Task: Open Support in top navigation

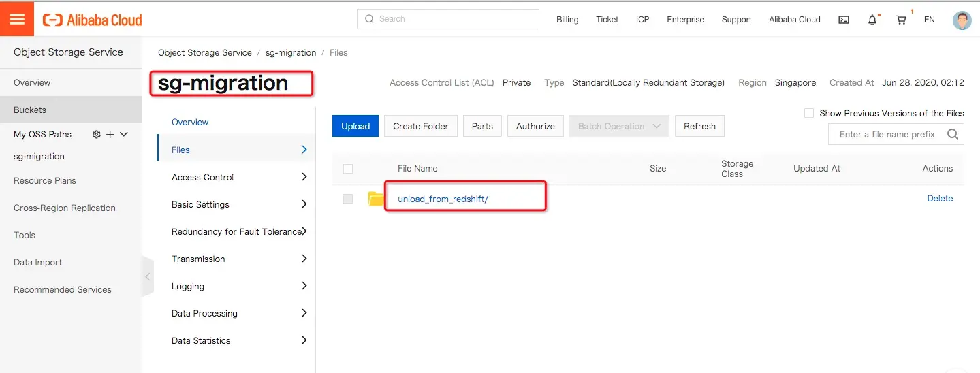Action: 736,20
